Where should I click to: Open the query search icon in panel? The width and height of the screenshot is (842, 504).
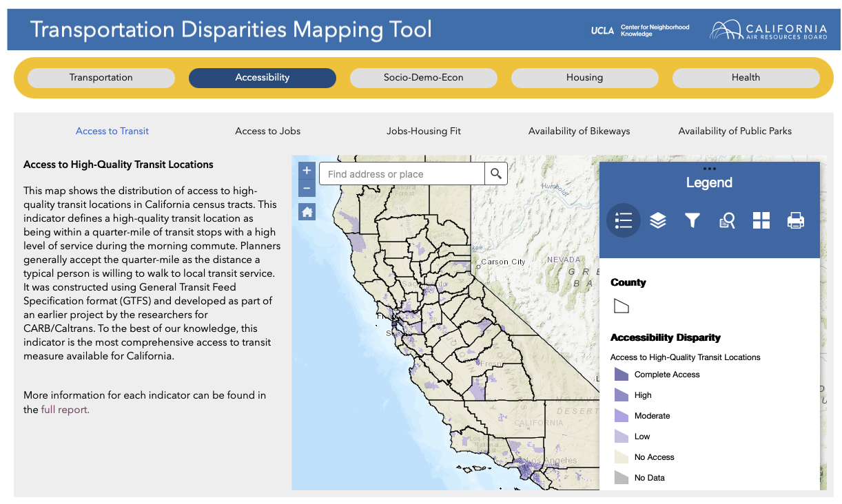pyautogui.click(x=727, y=220)
